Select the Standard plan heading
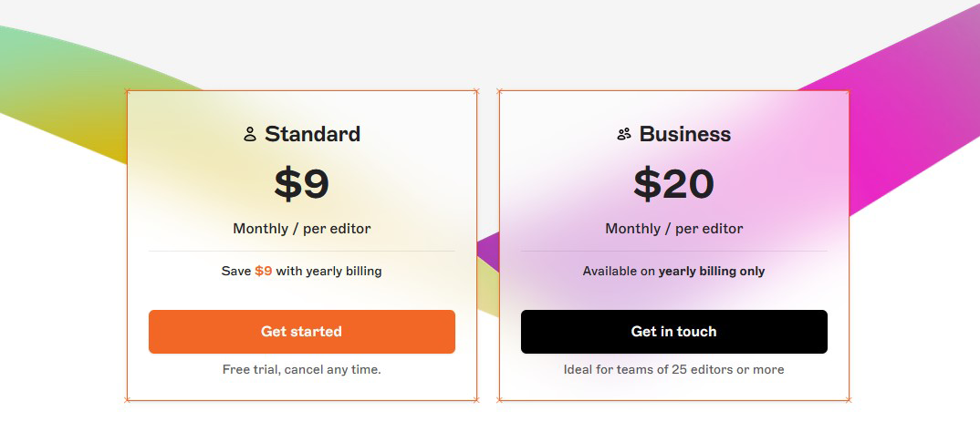Screen dimensions: 980x422 [x=312, y=134]
